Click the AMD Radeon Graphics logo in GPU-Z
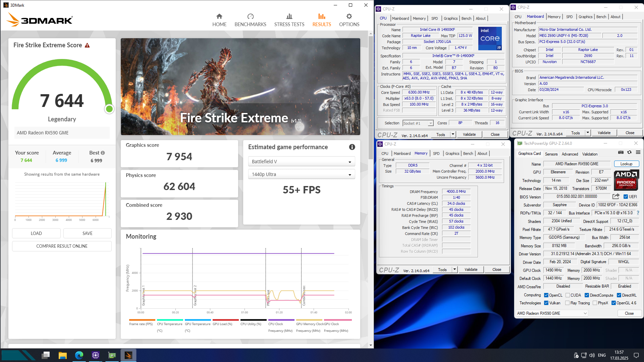644x362 pixels. coord(626,180)
